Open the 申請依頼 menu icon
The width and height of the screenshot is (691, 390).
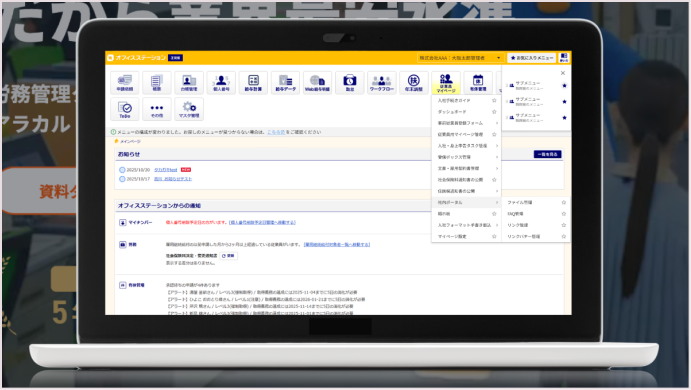coord(125,82)
